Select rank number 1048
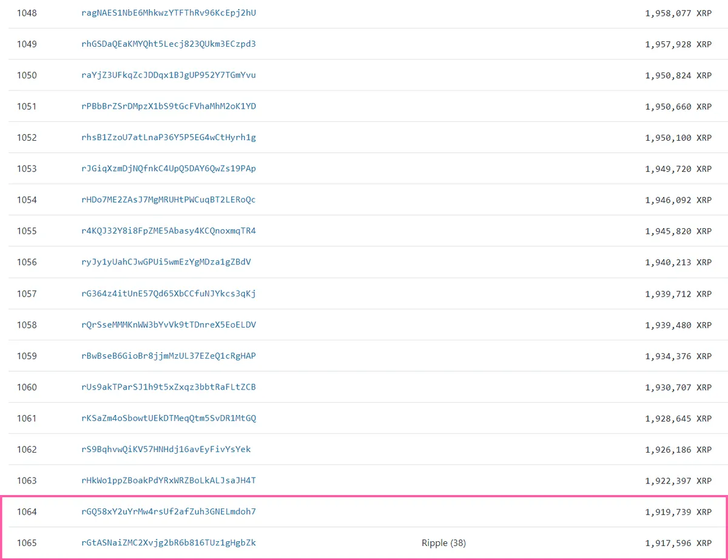This screenshot has width=728, height=560. pyautogui.click(x=27, y=13)
